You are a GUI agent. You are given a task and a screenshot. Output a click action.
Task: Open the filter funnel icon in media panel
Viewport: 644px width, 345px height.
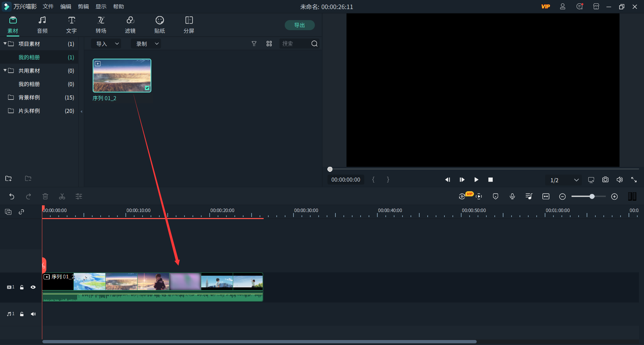254,44
